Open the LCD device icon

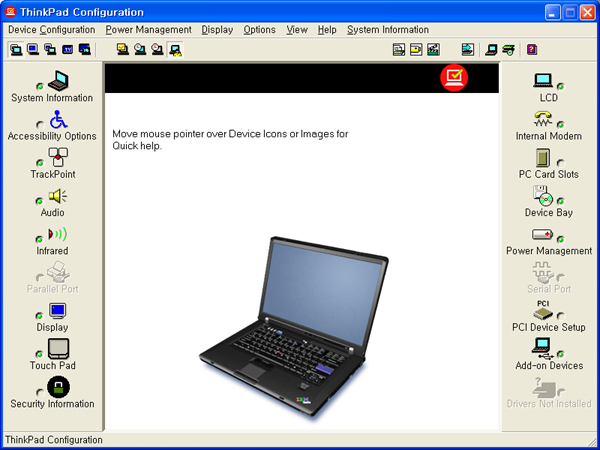pyautogui.click(x=543, y=81)
